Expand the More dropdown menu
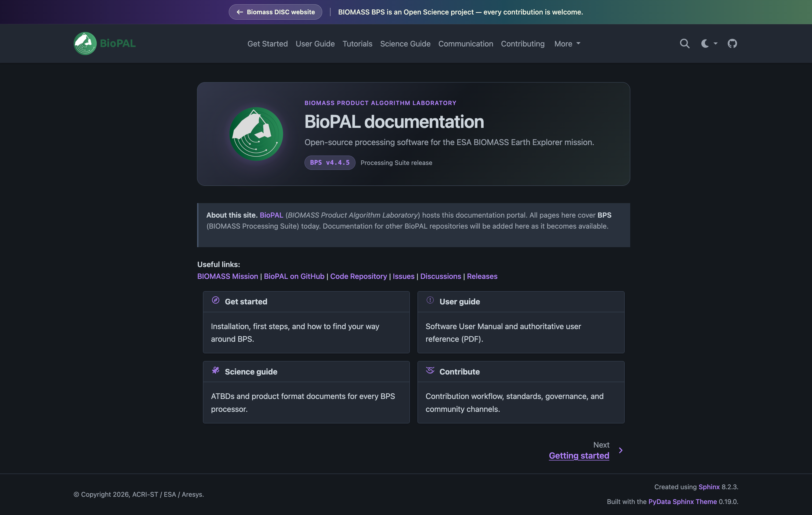The width and height of the screenshot is (812, 515). [x=567, y=44]
